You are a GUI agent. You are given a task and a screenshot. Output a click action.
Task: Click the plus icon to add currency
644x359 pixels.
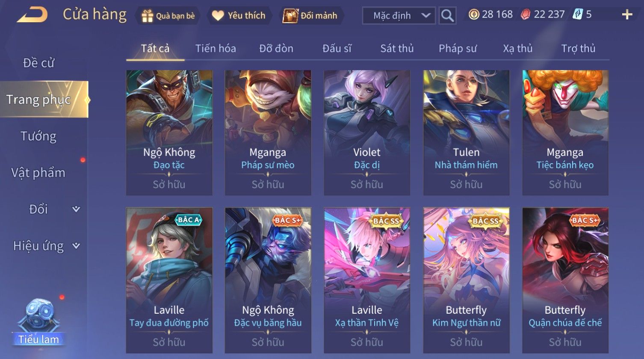click(x=627, y=15)
